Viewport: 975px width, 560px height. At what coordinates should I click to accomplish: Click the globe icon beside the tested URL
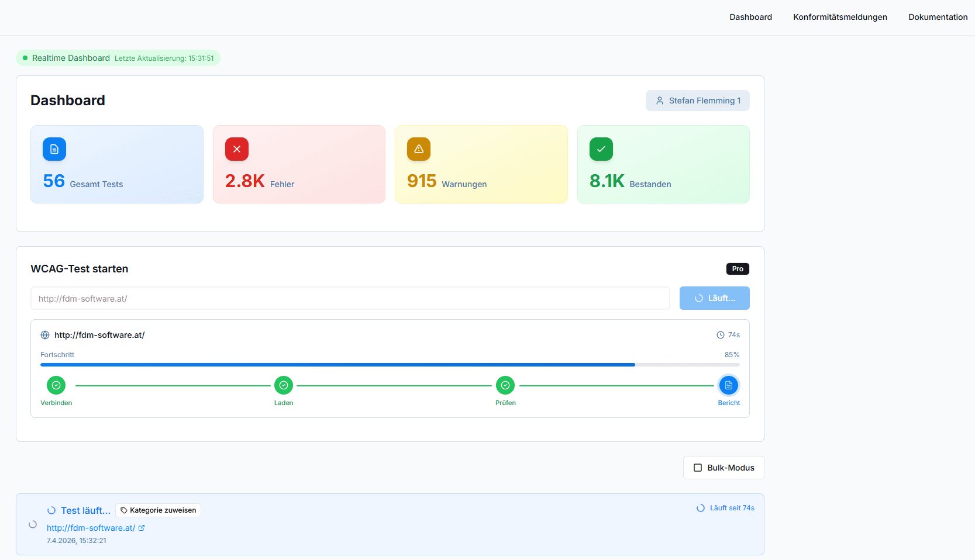click(44, 335)
